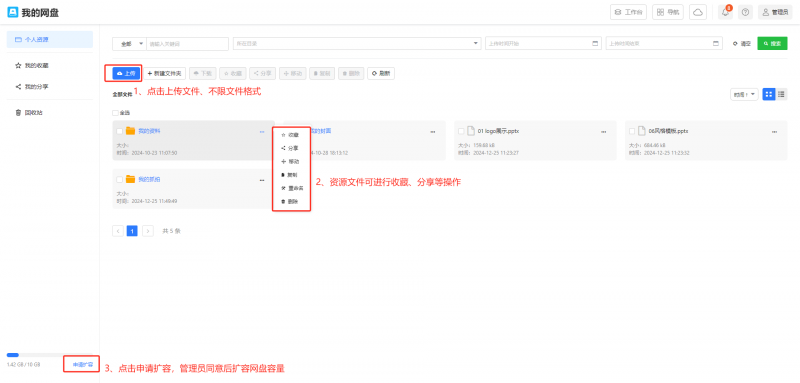This screenshot has width=800, height=383.
Task: Go to next page arrow
Action: [148, 231]
